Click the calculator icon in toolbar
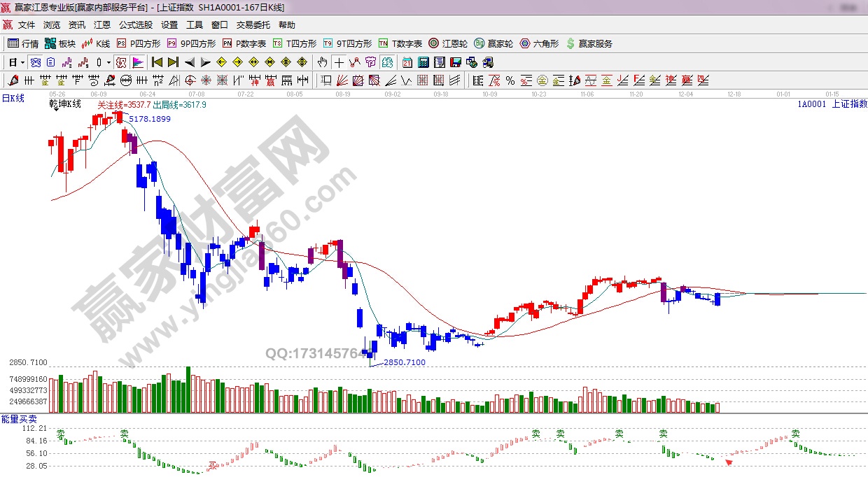 pos(423,62)
